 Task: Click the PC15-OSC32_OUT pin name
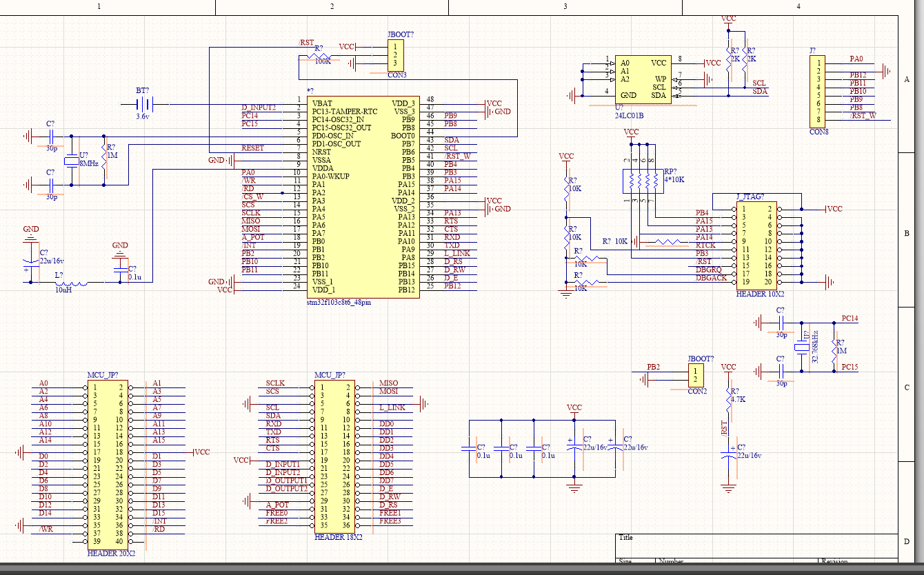[341, 127]
